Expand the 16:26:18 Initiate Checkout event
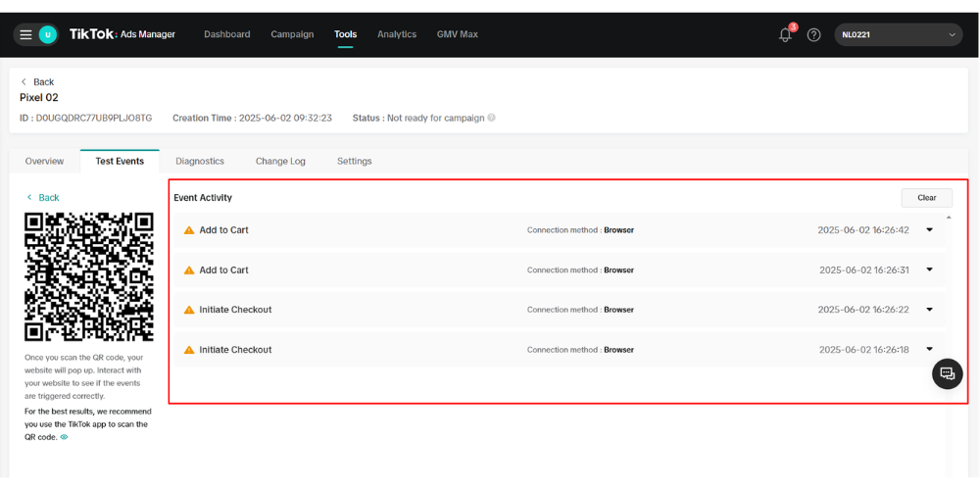The height and width of the screenshot is (490, 980). point(929,349)
